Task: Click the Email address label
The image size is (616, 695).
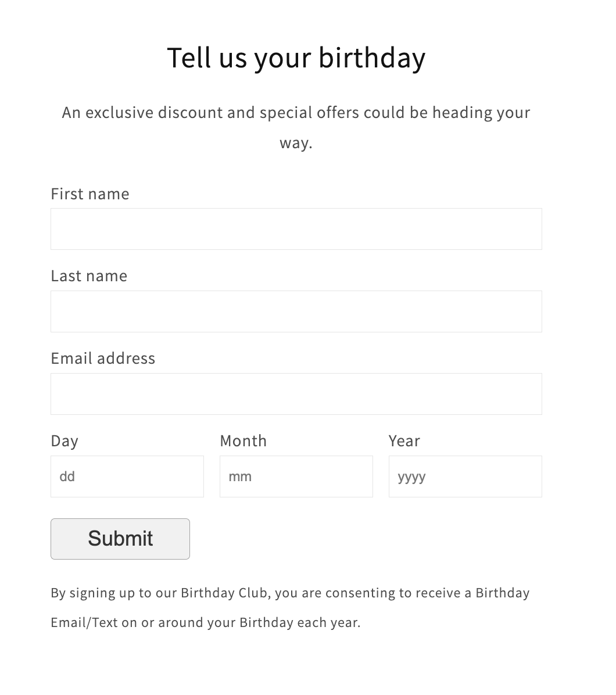Action: click(102, 358)
